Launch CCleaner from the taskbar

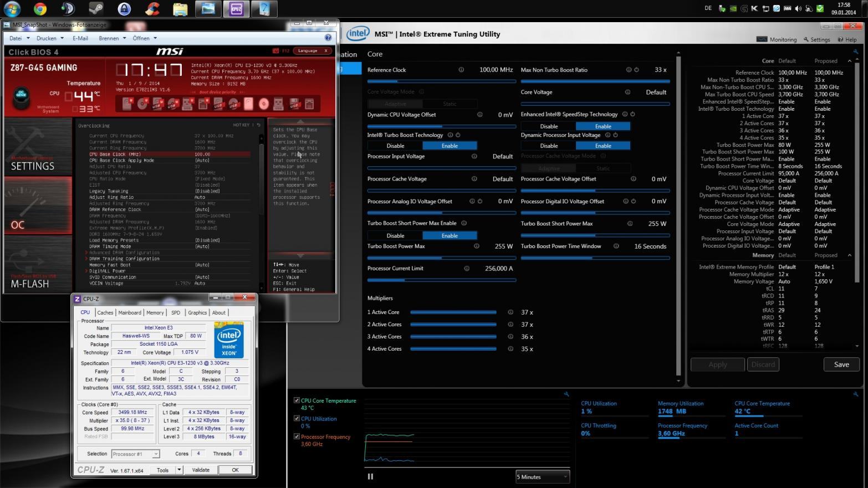point(152,8)
